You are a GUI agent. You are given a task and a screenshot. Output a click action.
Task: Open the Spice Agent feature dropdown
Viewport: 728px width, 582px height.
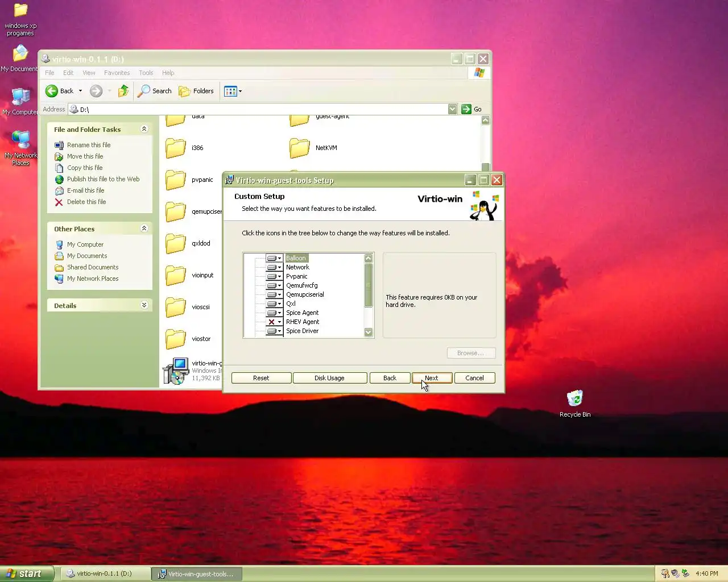click(274, 313)
